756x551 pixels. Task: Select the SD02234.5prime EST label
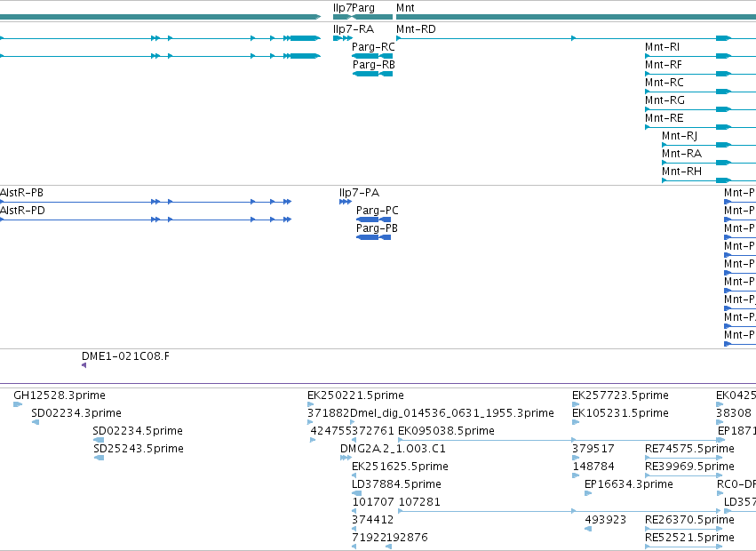coord(138,431)
